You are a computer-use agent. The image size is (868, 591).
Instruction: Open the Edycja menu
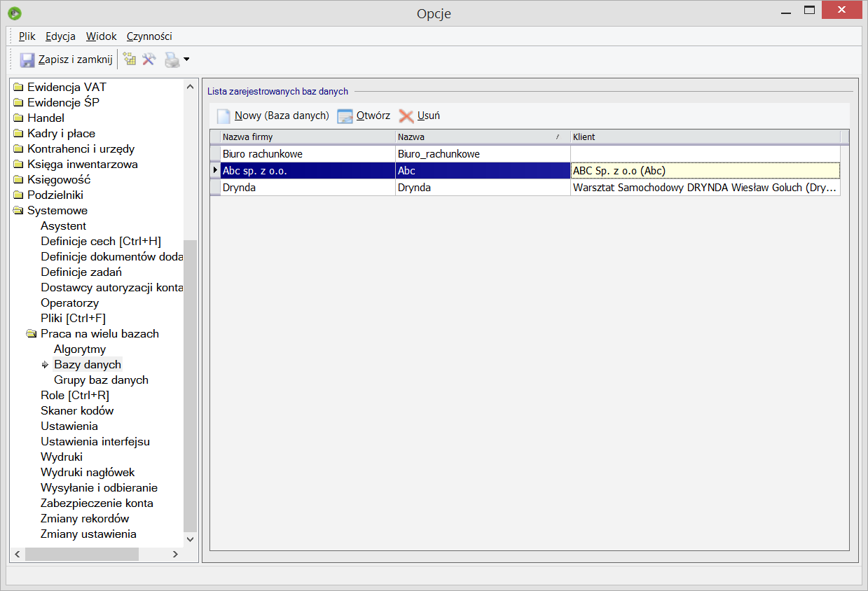pyautogui.click(x=60, y=36)
